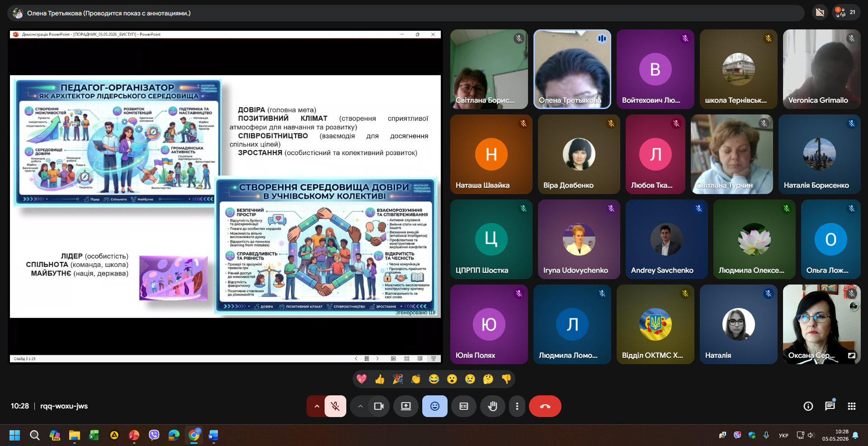Screen dimensions: 868x446
Task: Send the thinking face reaction
Action: (x=488, y=379)
